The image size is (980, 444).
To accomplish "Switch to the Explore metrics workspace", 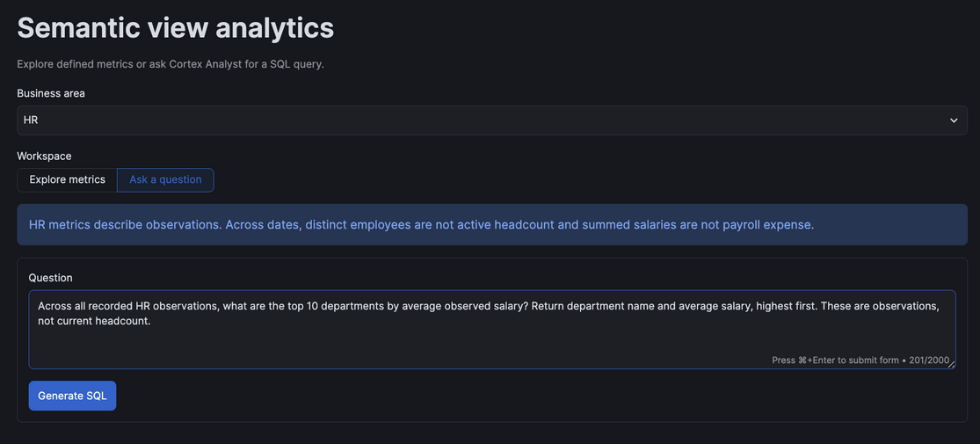I will coord(67,180).
